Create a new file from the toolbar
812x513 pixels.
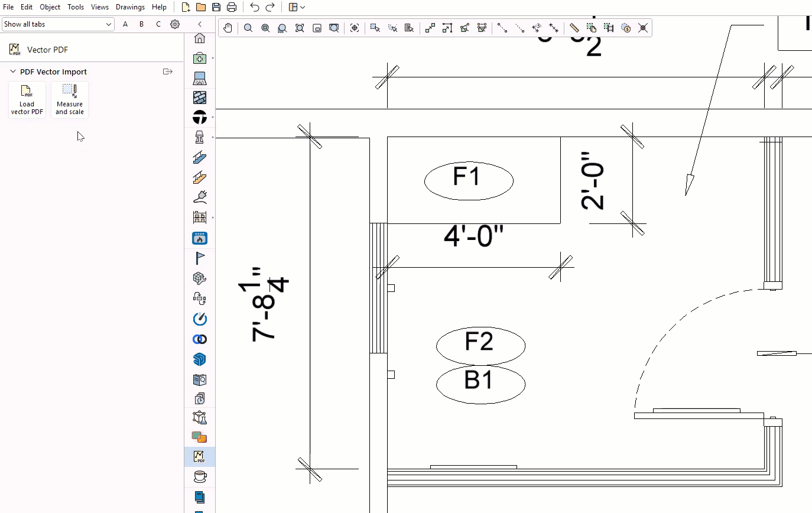tap(186, 7)
